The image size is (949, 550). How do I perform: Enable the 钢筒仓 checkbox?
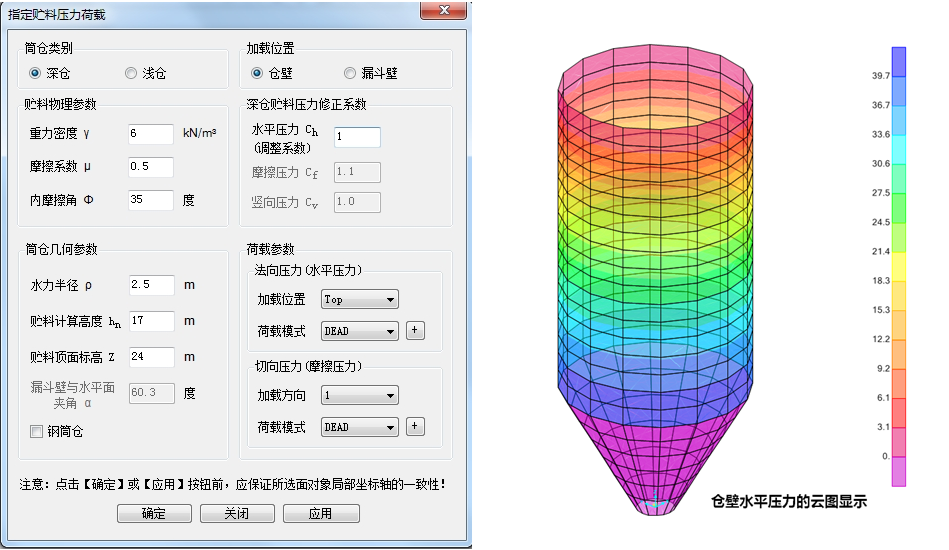pos(37,432)
